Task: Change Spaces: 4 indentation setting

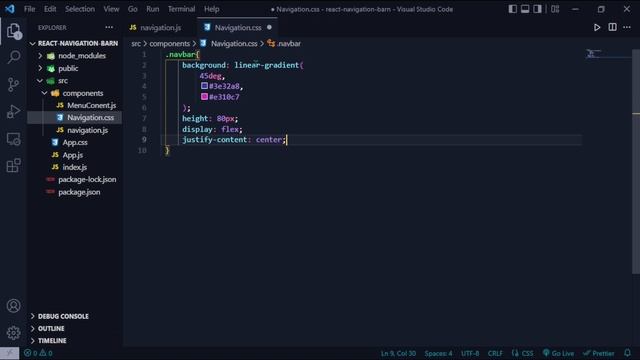Action: [438, 353]
